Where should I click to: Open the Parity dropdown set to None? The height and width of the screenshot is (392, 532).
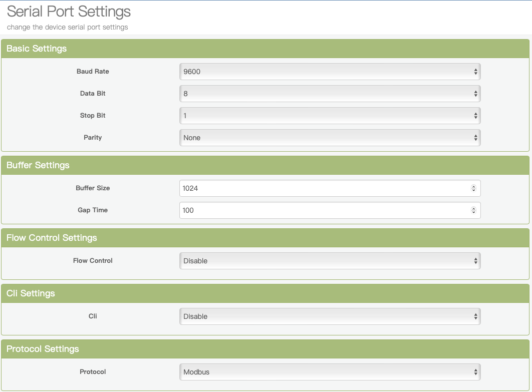pyautogui.click(x=330, y=138)
